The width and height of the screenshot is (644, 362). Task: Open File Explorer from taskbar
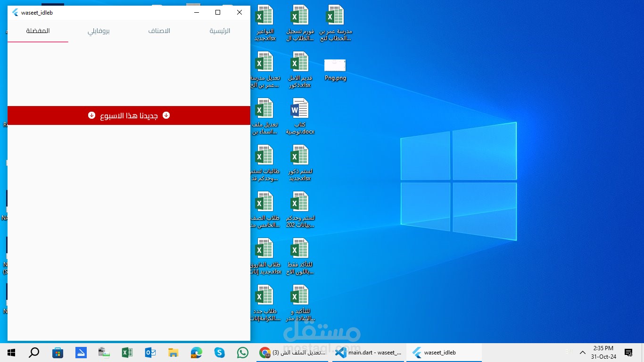tap(173, 353)
